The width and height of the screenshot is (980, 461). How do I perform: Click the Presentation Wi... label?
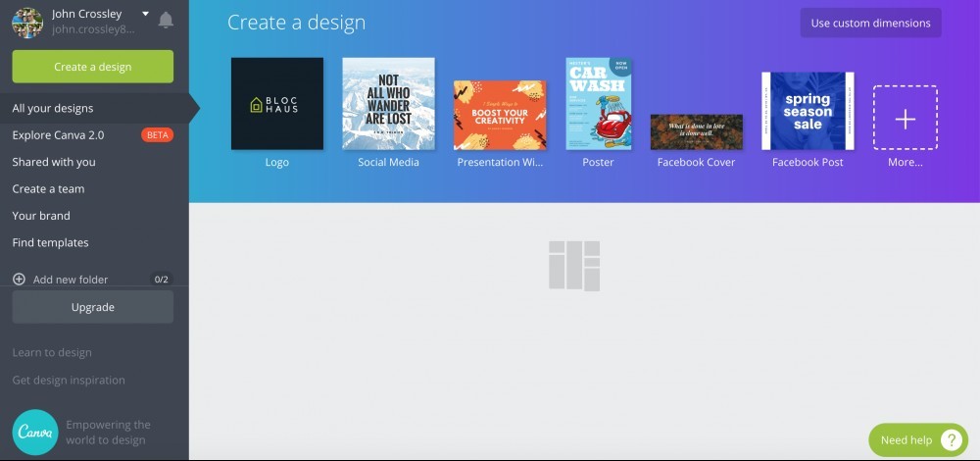(500, 163)
